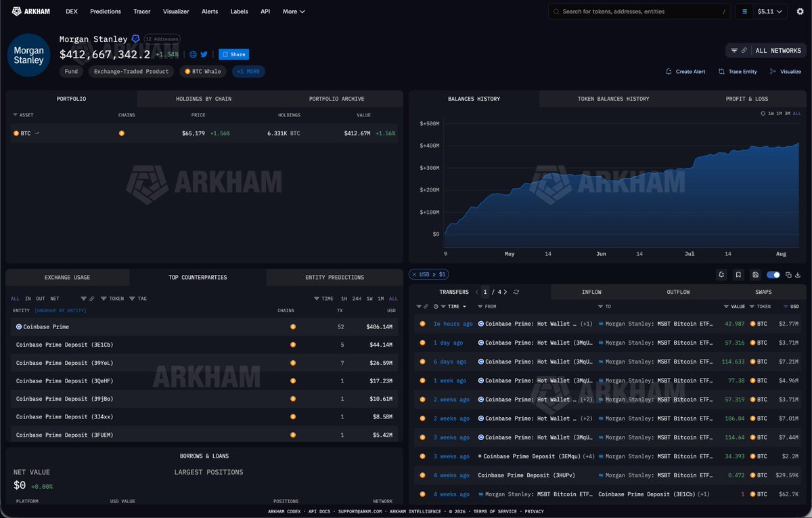Click the chain filter icon in the transfers header

pyautogui.click(x=418, y=307)
